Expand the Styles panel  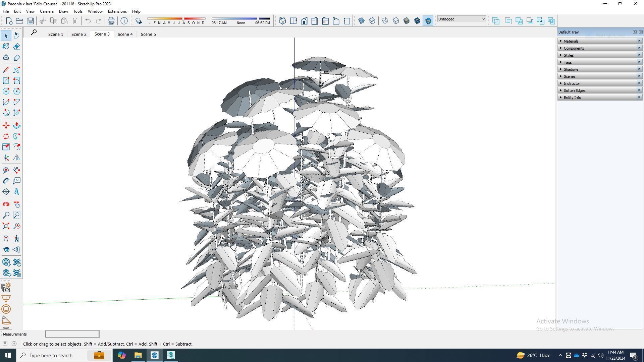click(600, 55)
